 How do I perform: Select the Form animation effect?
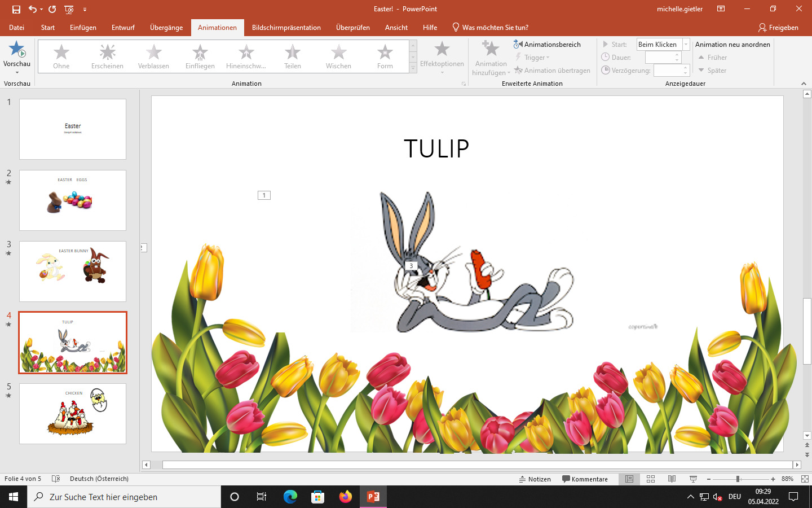(x=385, y=57)
